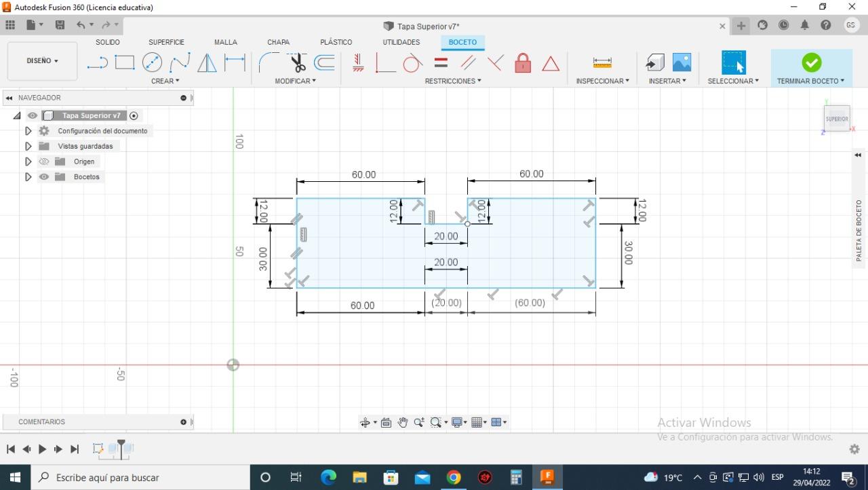This screenshot has width=868, height=490.
Task: Select the Sketch Dimension tool
Action: [235, 63]
